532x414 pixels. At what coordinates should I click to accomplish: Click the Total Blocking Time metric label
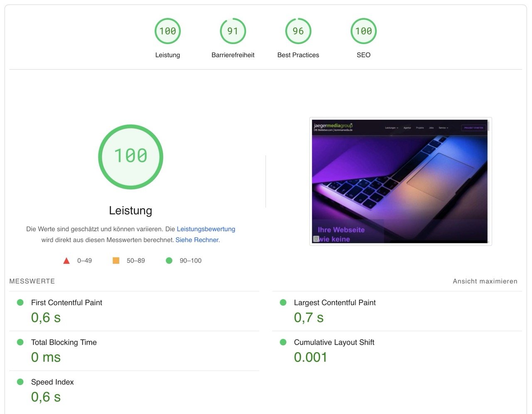(x=64, y=342)
